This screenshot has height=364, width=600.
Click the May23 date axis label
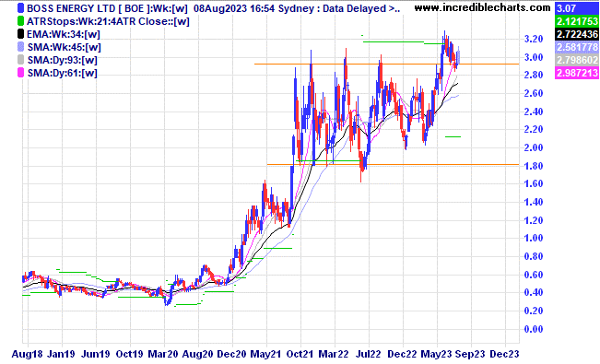[437, 355]
